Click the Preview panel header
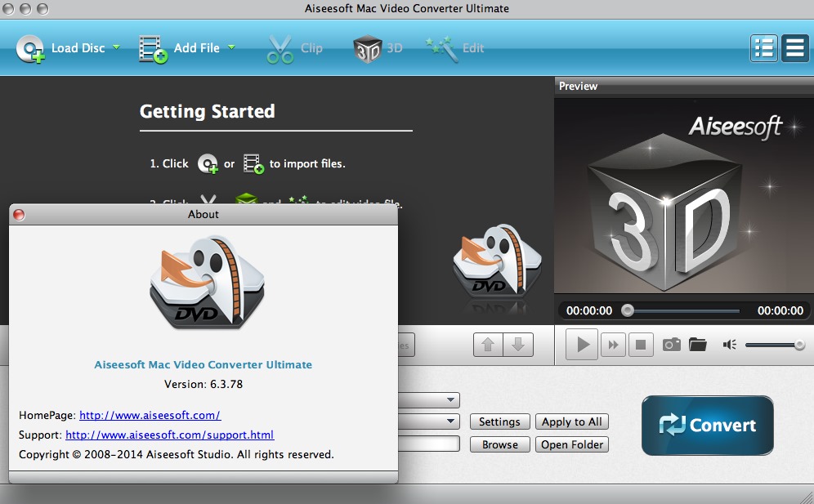Image resolution: width=814 pixels, height=504 pixels. [x=684, y=86]
